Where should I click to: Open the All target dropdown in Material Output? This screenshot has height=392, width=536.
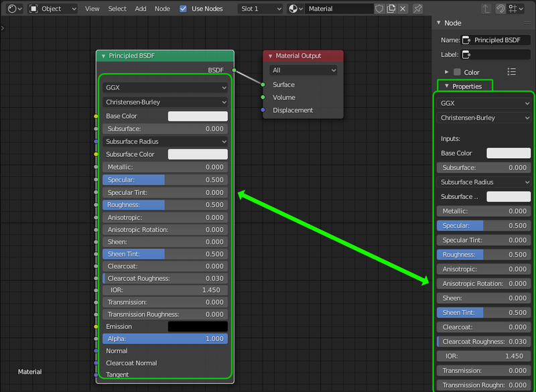(x=304, y=70)
